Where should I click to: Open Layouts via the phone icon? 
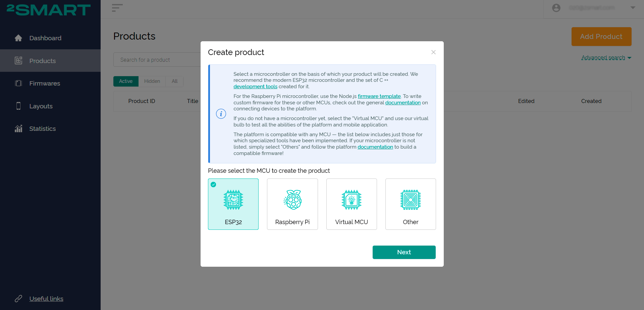tap(18, 106)
